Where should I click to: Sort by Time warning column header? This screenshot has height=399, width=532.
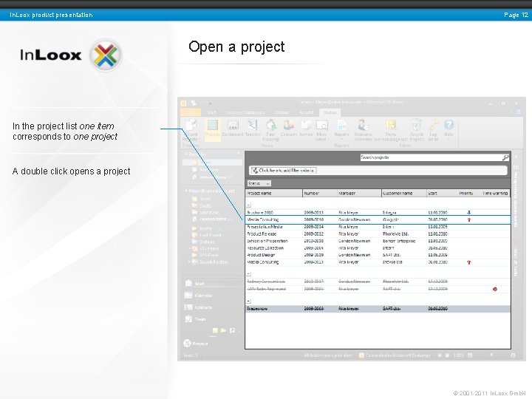coord(495,193)
